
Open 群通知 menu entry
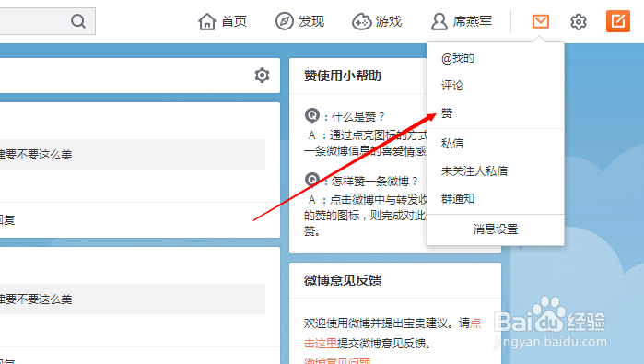tap(458, 199)
